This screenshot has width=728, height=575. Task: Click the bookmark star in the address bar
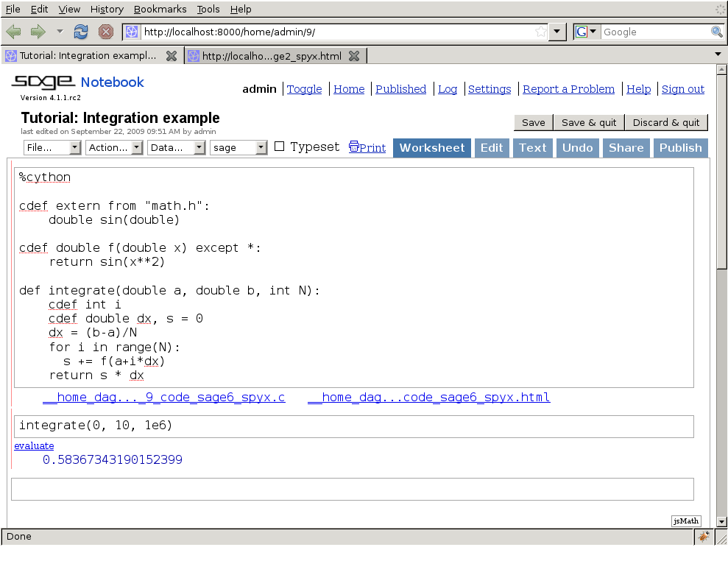coord(541,32)
